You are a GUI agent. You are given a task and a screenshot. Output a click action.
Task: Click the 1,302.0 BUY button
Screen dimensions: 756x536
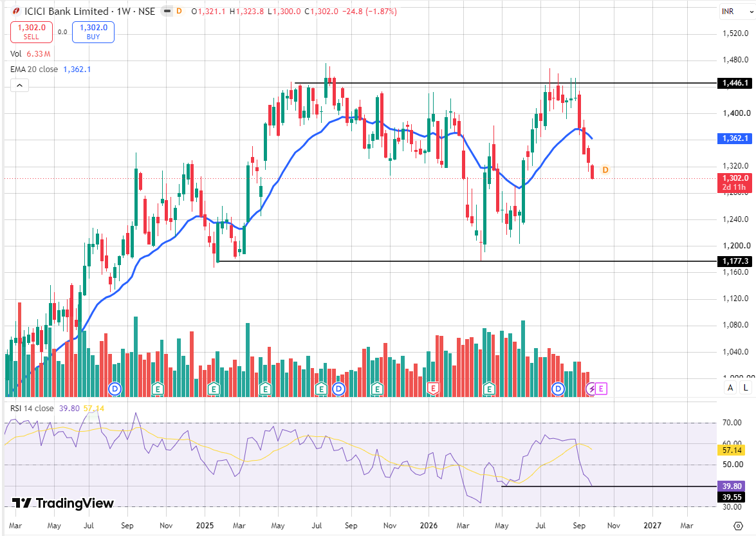click(x=93, y=32)
